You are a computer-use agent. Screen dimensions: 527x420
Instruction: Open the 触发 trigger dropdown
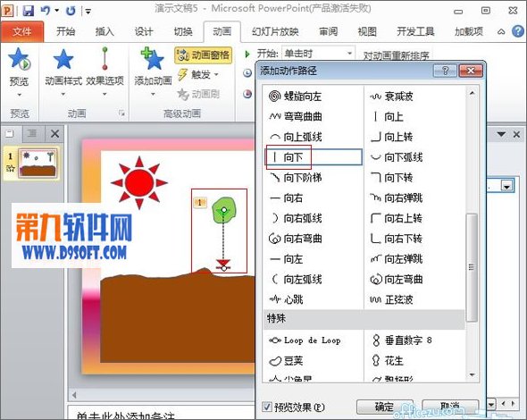(x=197, y=74)
